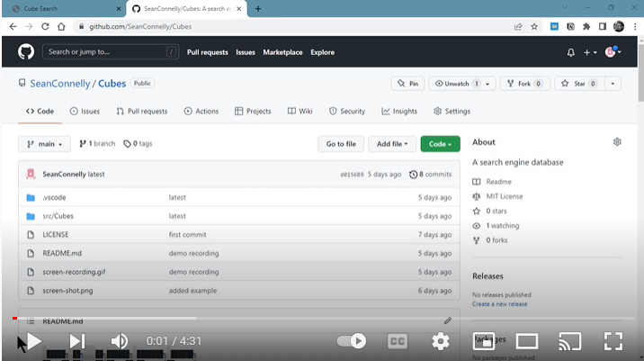
Task: Open the Issues repository tab
Action: pyautogui.click(x=85, y=111)
